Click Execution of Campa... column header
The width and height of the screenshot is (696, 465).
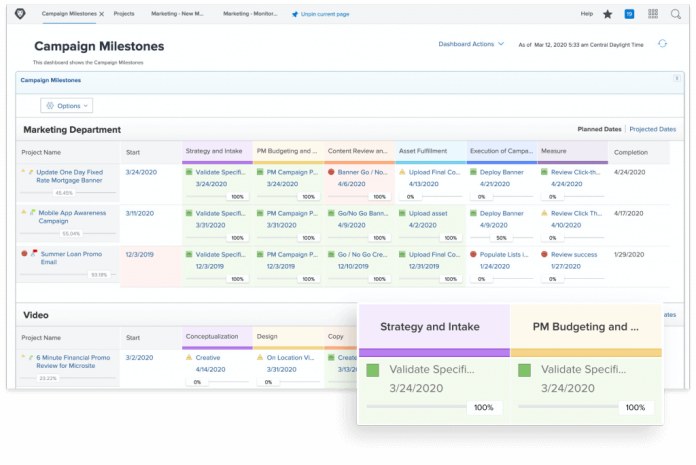pyautogui.click(x=502, y=152)
